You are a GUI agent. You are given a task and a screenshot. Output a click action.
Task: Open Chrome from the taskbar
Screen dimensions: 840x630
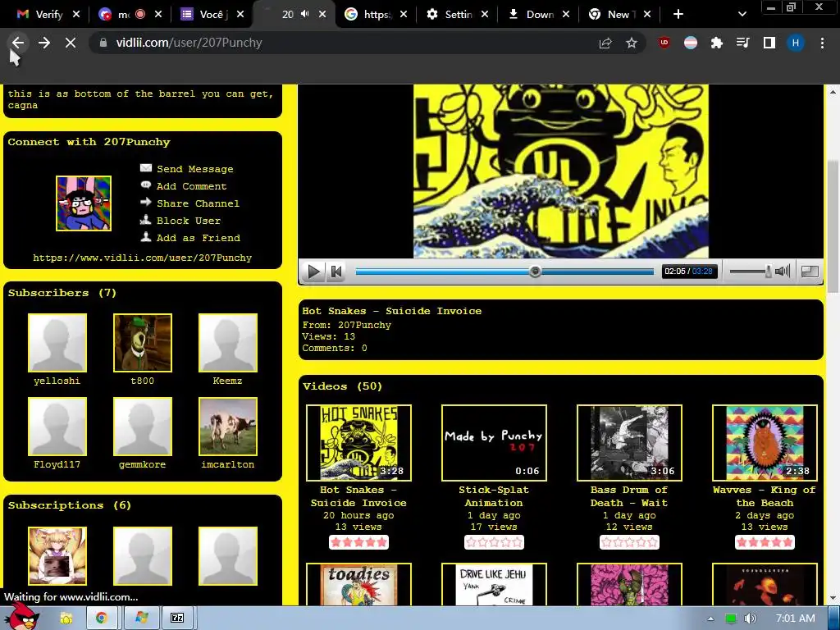[101, 619]
